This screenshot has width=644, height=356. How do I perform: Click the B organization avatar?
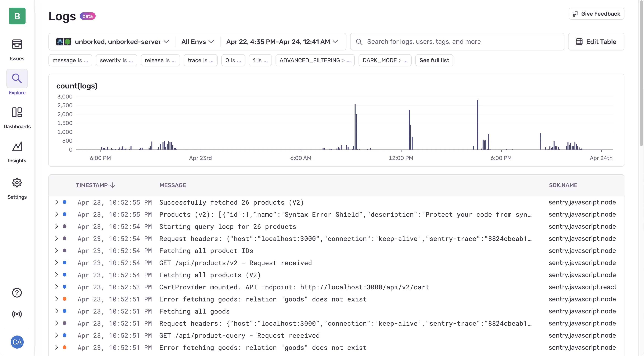[x=17, y=16]
